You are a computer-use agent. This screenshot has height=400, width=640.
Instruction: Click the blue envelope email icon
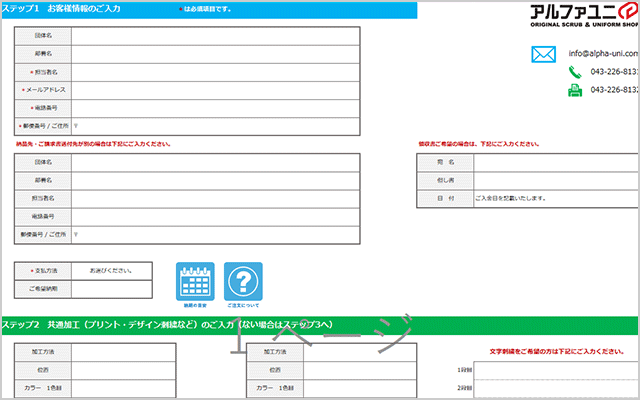point(543,54)
